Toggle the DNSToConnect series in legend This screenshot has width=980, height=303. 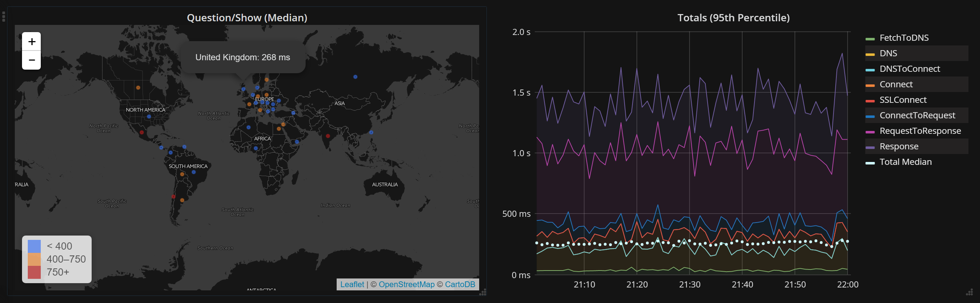(910, 69)
